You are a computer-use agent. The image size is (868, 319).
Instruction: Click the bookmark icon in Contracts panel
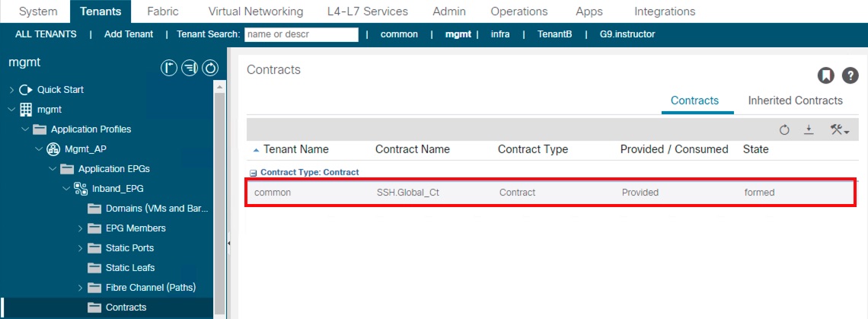[825, 75]
